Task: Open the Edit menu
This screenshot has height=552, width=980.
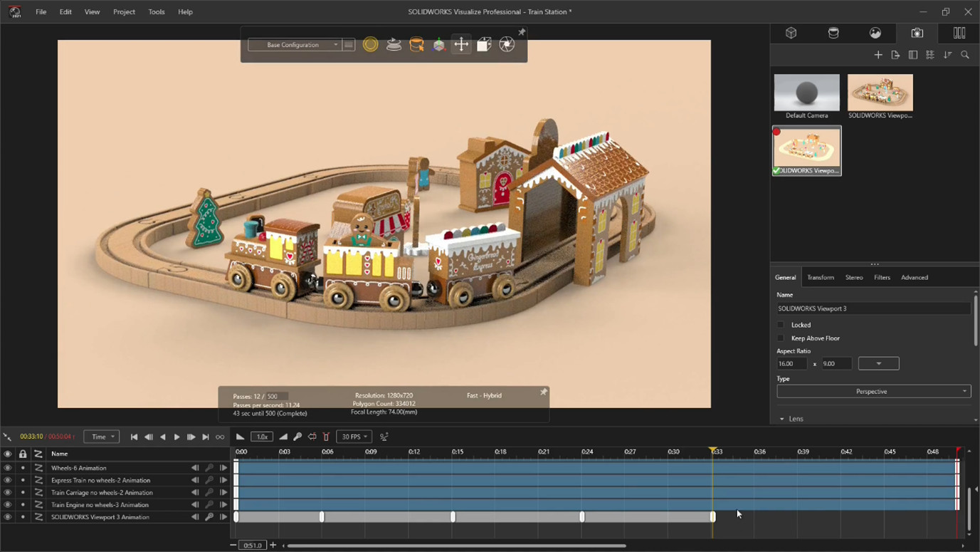Action: click(x=65, y=12)
